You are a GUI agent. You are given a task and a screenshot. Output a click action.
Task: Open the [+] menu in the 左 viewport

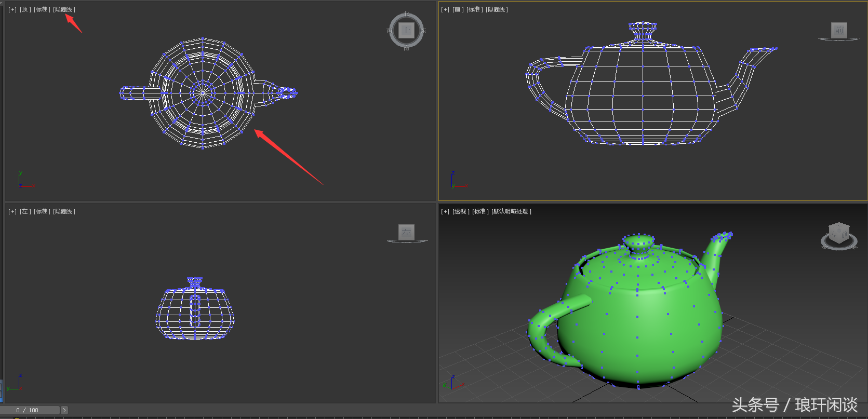12,211
